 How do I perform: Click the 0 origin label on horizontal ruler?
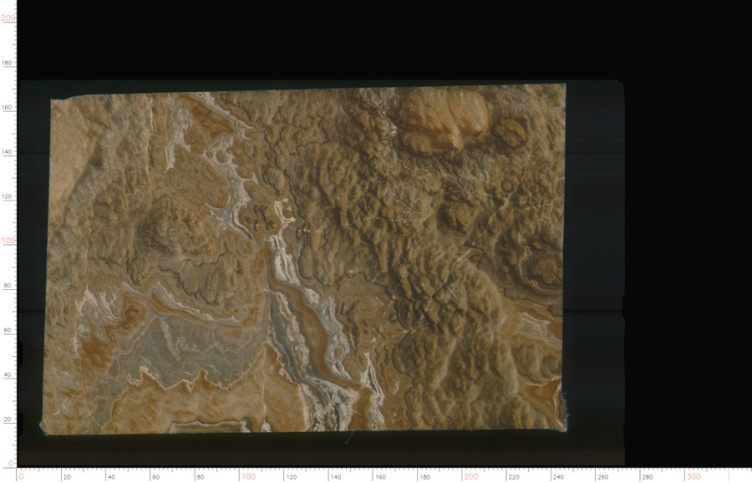[x=21, y=477]
